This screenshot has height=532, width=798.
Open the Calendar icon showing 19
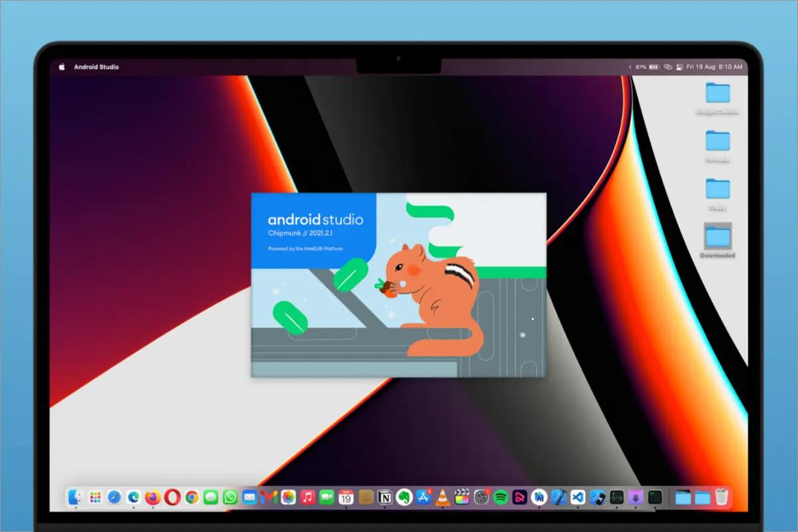(346, 497)
